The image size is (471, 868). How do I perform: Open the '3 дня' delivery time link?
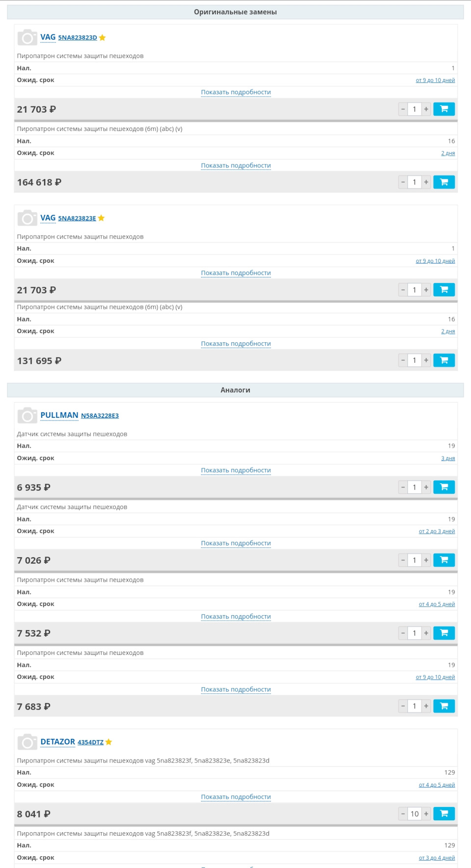(x=448, y=459)
